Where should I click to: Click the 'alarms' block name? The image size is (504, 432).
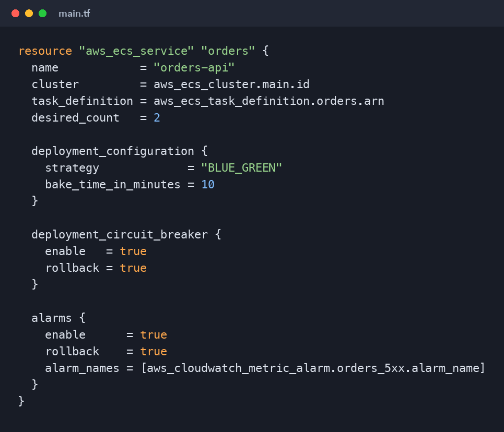click(x=52, y=318)
